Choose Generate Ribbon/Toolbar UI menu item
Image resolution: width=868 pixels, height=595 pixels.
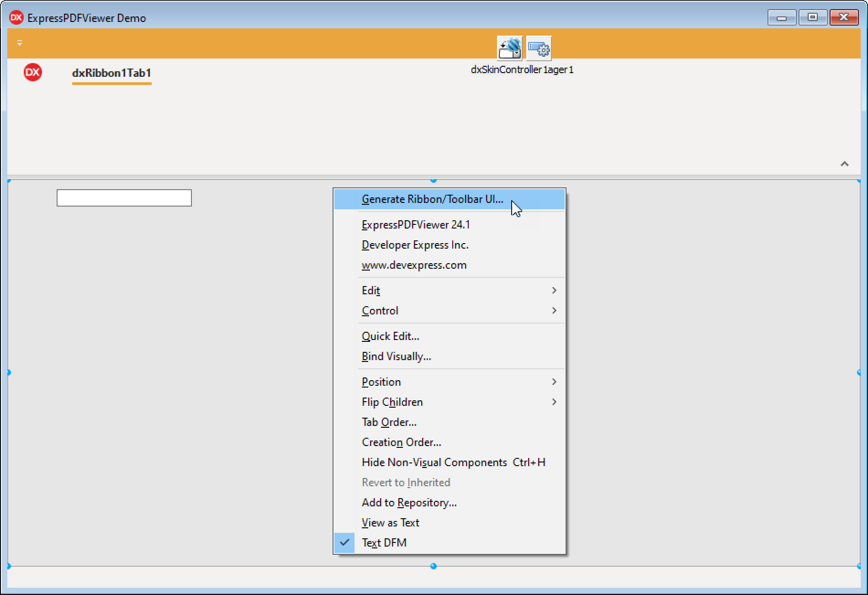[432, 199]
